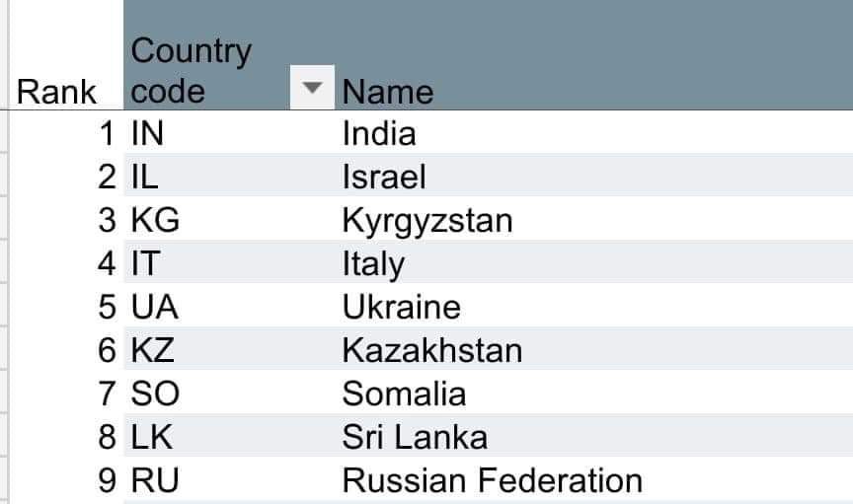853x504 pixels.
Task: Click the Ukraine cell
Action: (x=594, y=305)
